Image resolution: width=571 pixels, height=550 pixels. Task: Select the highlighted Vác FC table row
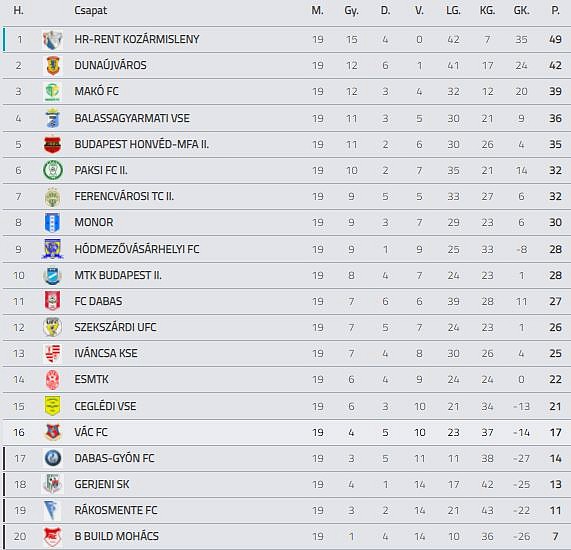(287, 432)
